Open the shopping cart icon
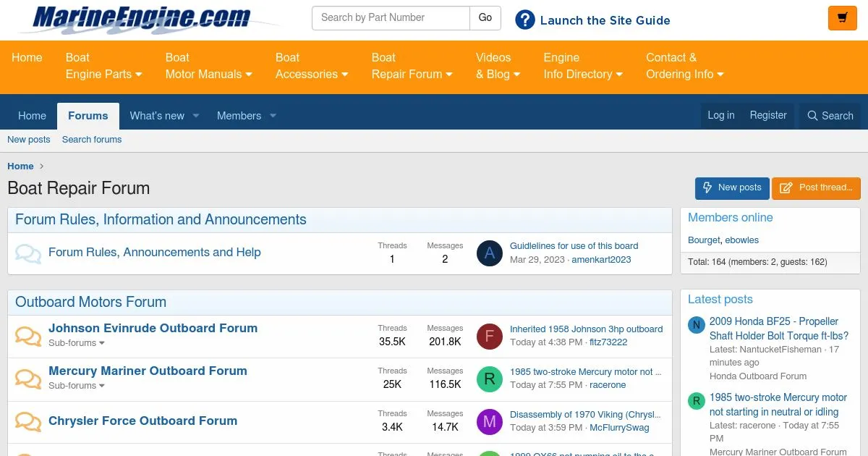868x456 pixels. pyautogui.click(x=842, y=18)
